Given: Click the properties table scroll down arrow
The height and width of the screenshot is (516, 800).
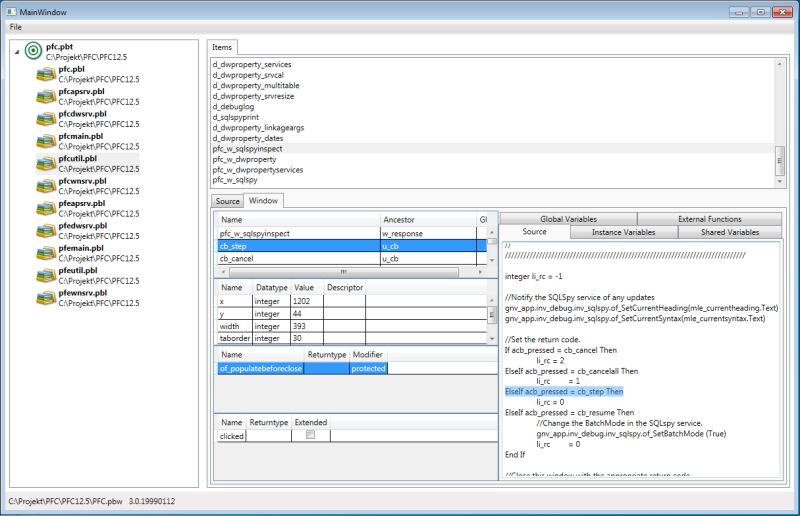Looking at the screenshot, I should (492, 338).
